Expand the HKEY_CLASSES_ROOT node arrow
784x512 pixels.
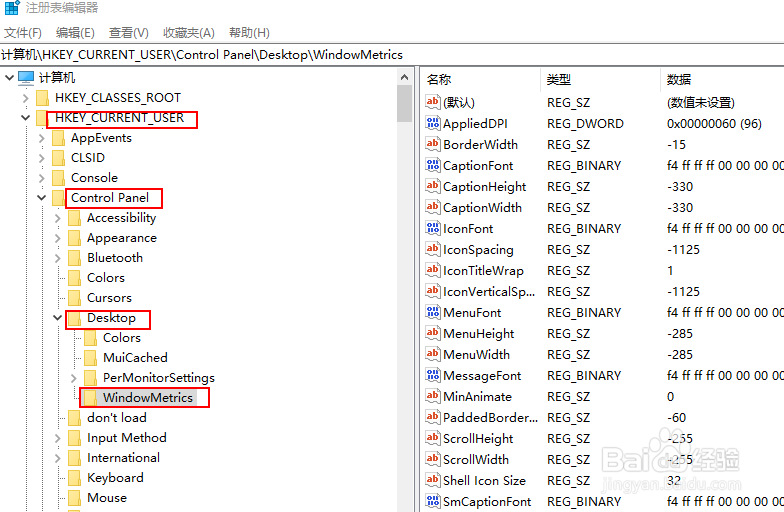point(26,98)
